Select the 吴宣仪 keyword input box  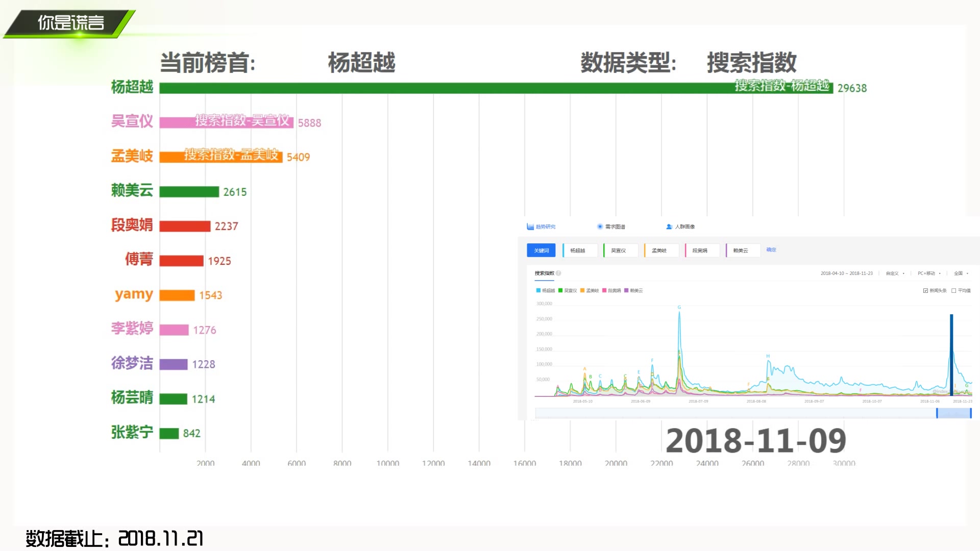click(621, 251)
